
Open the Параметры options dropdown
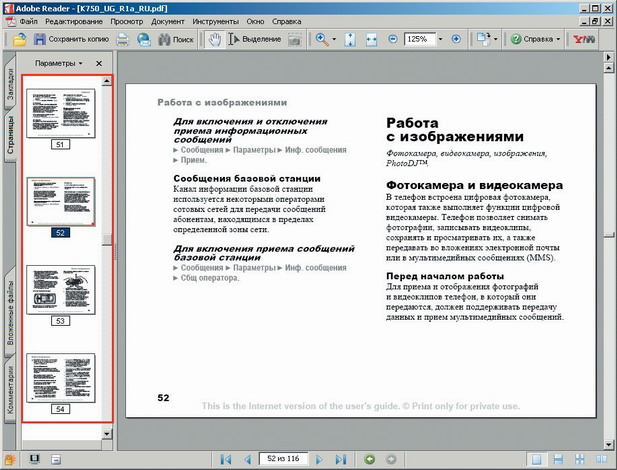coord(57,63)
